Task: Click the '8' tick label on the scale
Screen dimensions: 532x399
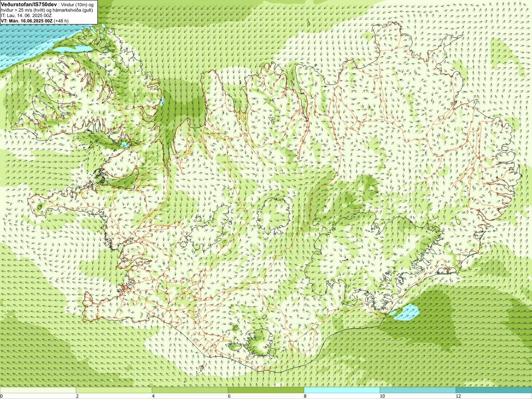Action: pos(305,396)
